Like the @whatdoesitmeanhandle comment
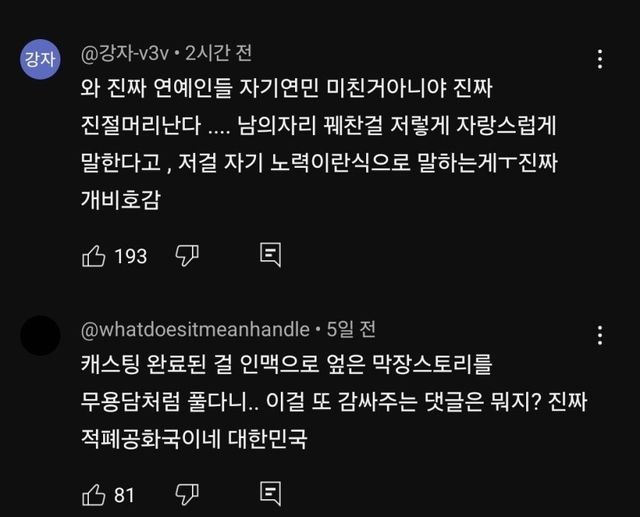Image resolution: width=640 pixels, height=517 pixels. pyautogui.click(x=94, y=493)
